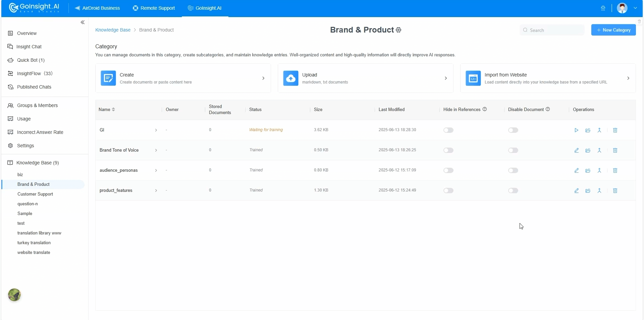Toggle Disable Document for product_features

[x=513, y=191]
